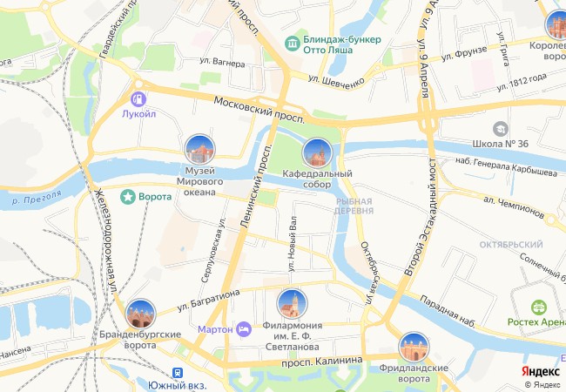Click the Бранденбургские ворота landmark marker
The width and height of the screenshot is (566, 392).
point(140,314)
